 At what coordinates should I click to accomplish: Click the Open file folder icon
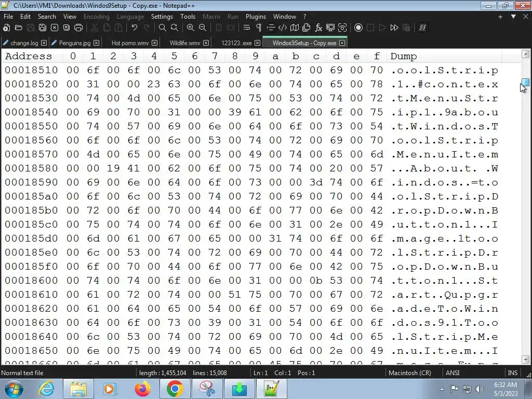pos(18,28)
